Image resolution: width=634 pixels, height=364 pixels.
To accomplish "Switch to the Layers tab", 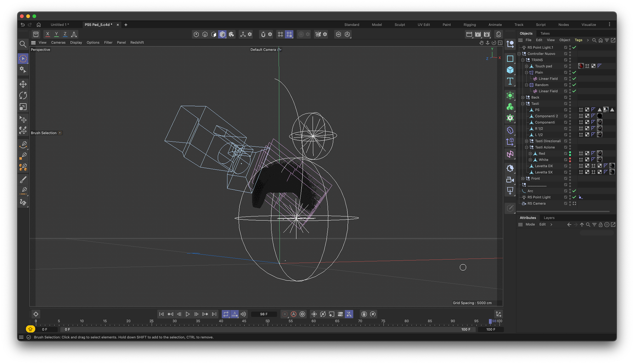I will click(x=549, y=218).
